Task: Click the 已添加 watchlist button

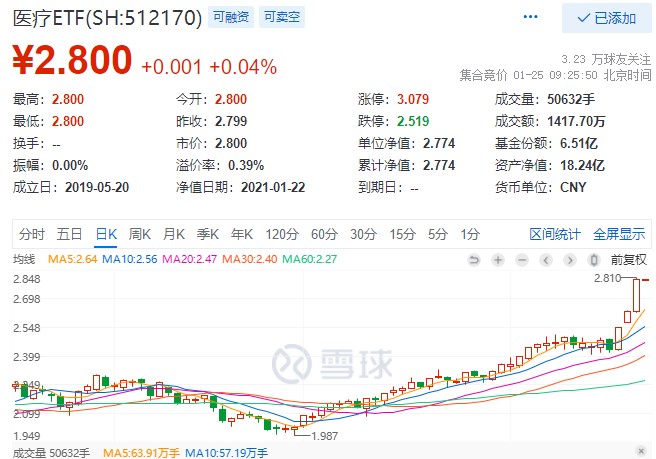Action: (607, 18)
